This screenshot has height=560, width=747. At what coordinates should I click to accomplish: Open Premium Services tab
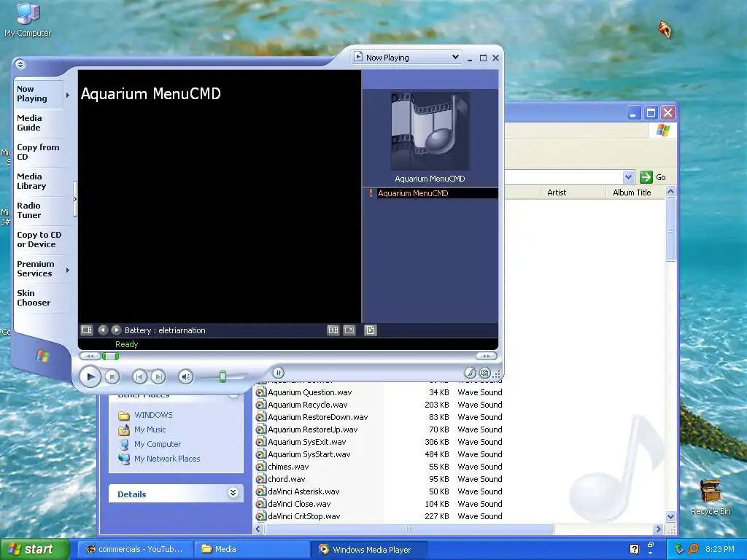click(x=38, y=268)
